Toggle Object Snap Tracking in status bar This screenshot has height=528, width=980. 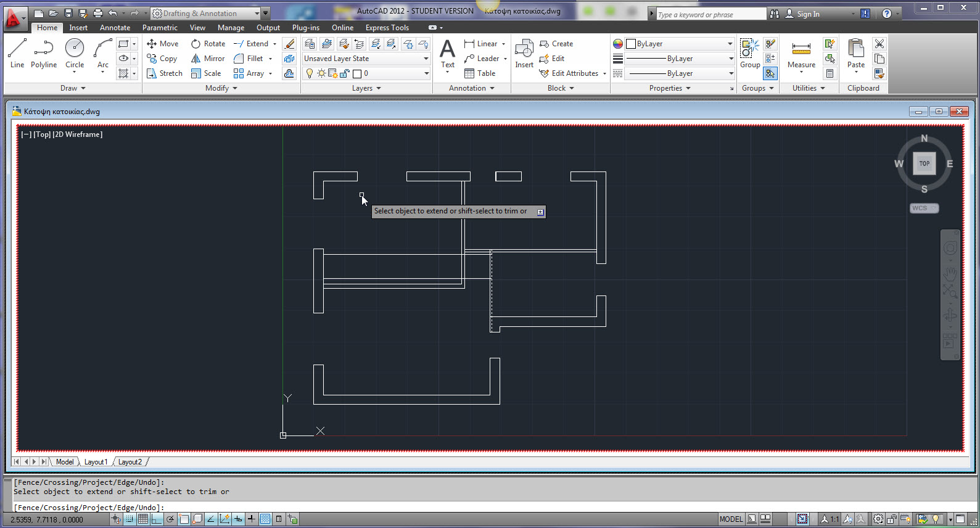211,519
